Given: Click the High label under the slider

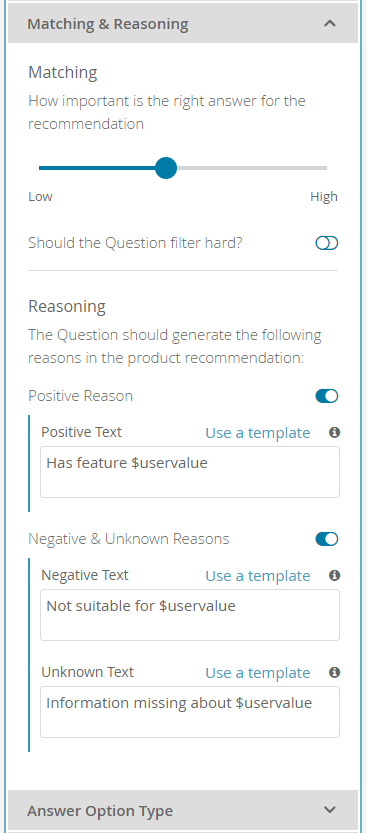Looking at the screenshot, I should point(324,197).
